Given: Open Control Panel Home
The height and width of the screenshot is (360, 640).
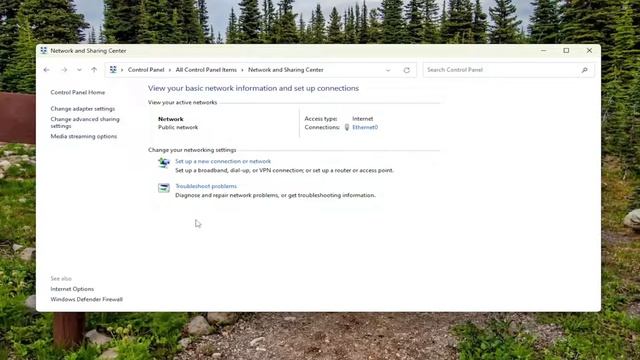Looking at the screenshot, I should [78, 92].
